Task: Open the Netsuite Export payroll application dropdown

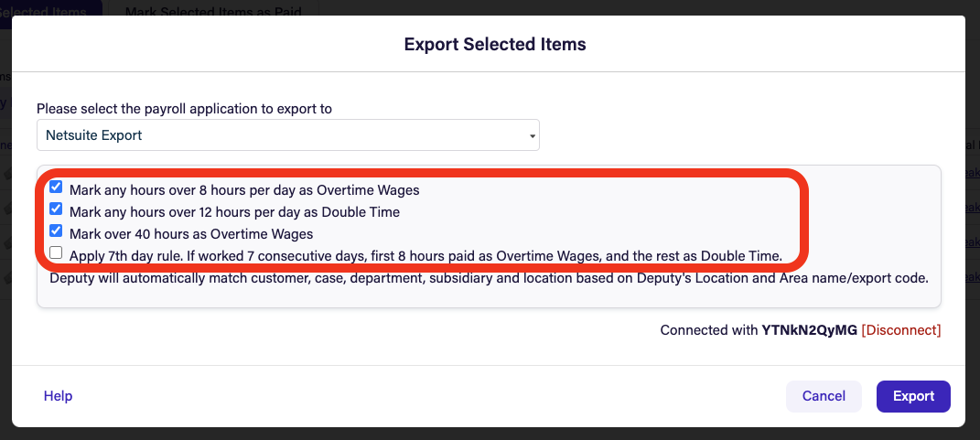Action: click(288, 135)
